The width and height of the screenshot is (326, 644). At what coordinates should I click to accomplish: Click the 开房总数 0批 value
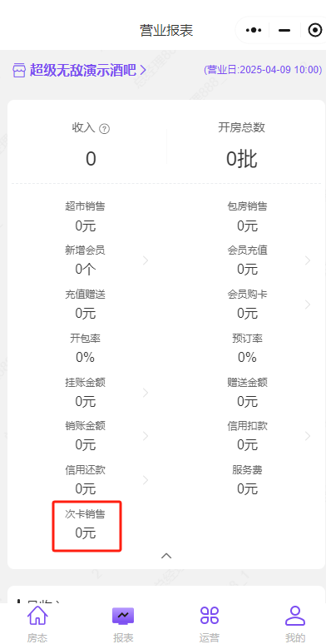tap(241, 159)
